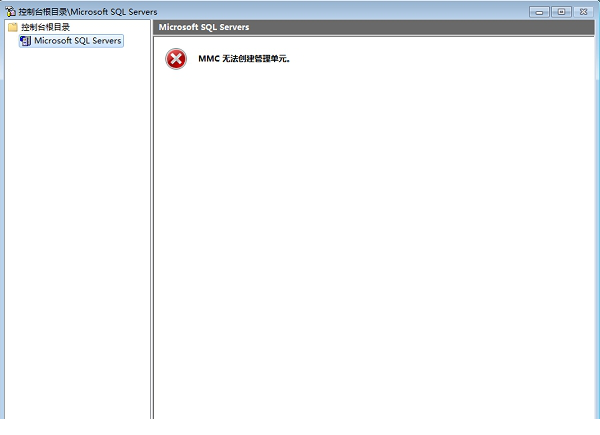Click the window title 控制台根目录\Microsoft SQL Servers
Screen dimensions: 600x435
point(88,12)
